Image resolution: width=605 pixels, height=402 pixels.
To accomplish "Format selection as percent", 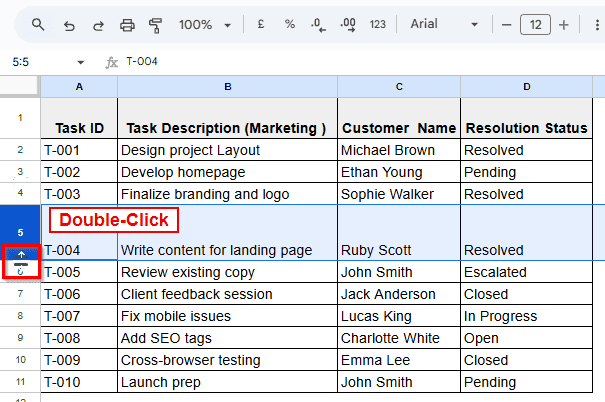I will coord(289,24).
